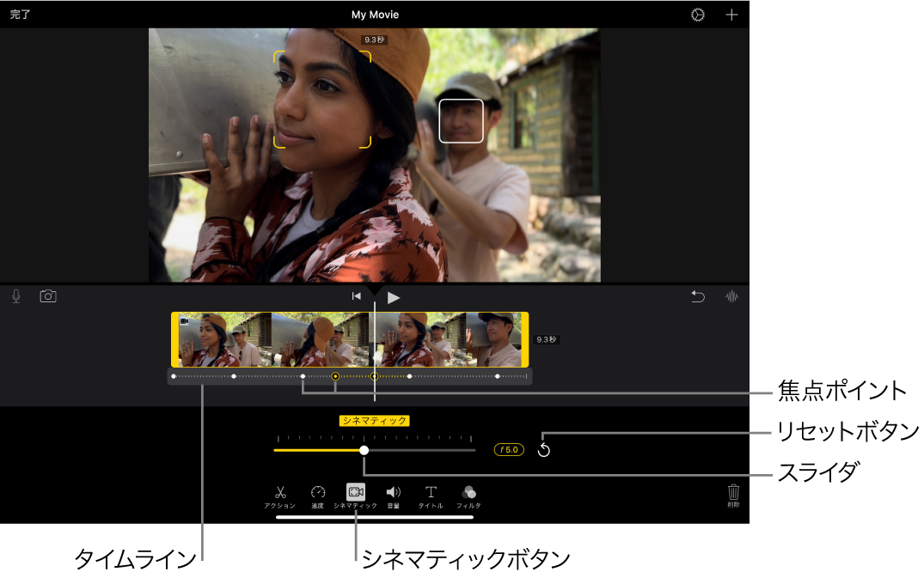The image size is (924, 578).
Task: Open the 音量 volume tool
Action: coord(393,496)
